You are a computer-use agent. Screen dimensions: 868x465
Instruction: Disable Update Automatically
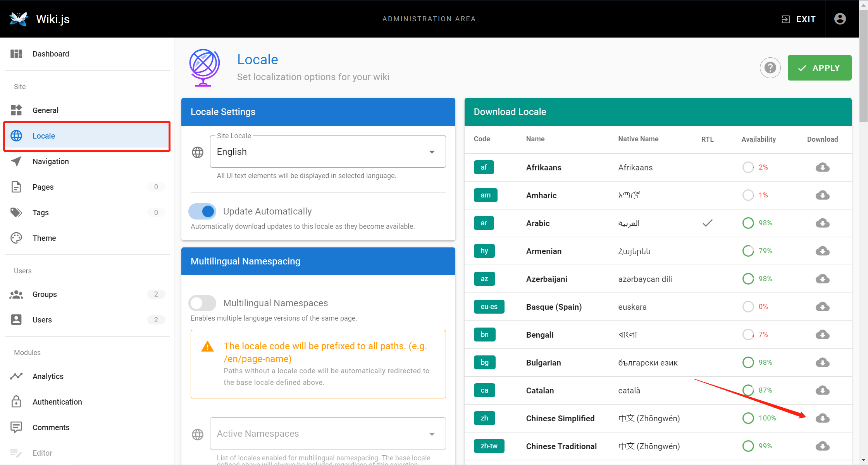[x=202, y=211]
